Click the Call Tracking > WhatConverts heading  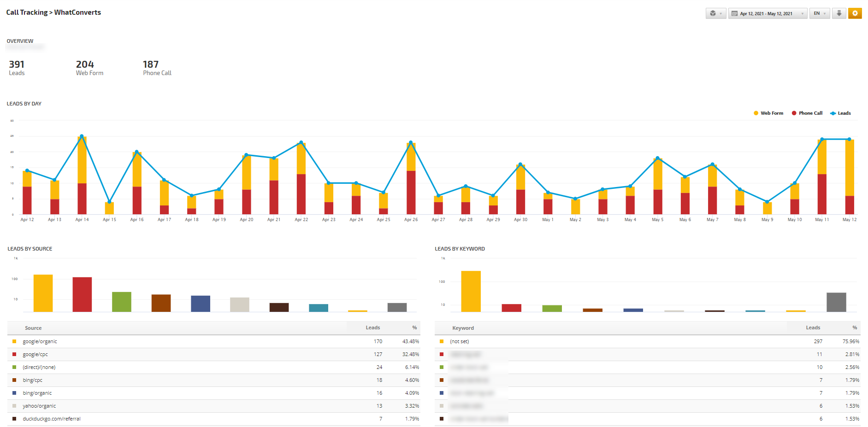click(53, 12)
